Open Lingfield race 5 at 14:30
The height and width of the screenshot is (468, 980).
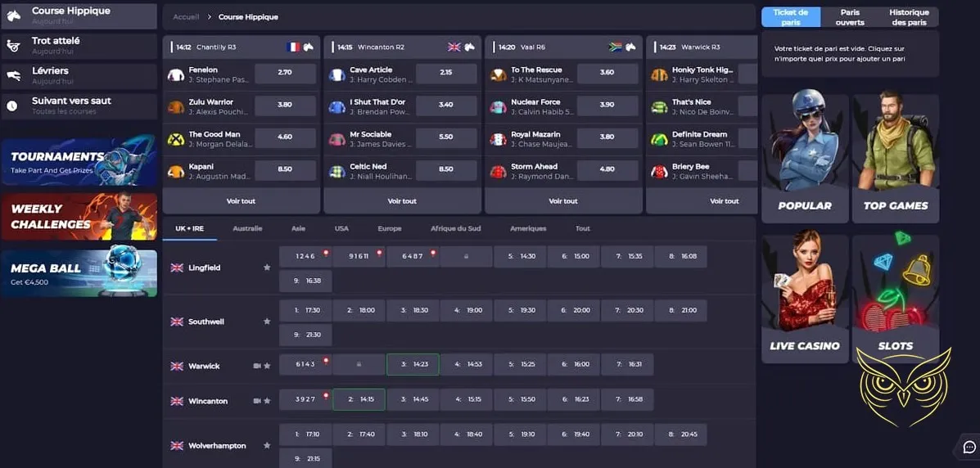pyautogui.click(x=520, y=257)
